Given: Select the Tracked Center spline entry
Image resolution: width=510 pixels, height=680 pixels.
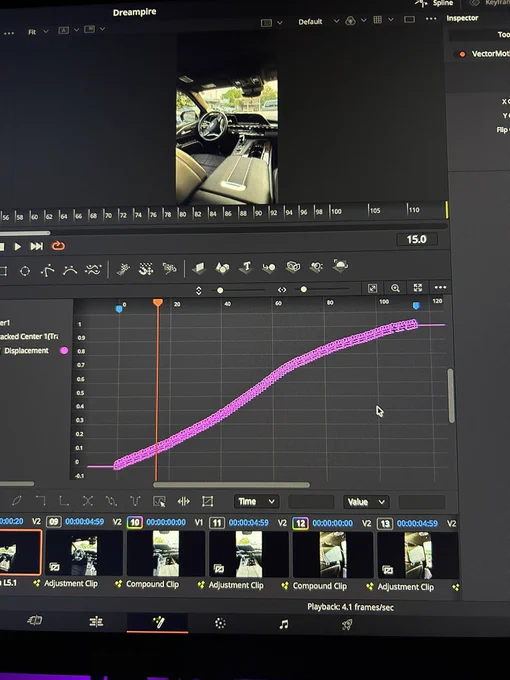Looking at the screenshot, I should pyautogui.click(x=29, y=337).
